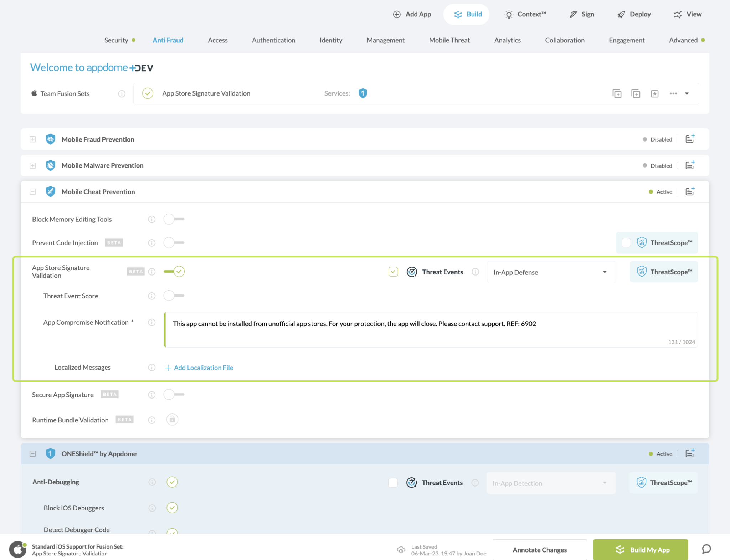Expand the Mobile Malware Prevention section
This screenshot has width=730, height=560.
point(33,165)
